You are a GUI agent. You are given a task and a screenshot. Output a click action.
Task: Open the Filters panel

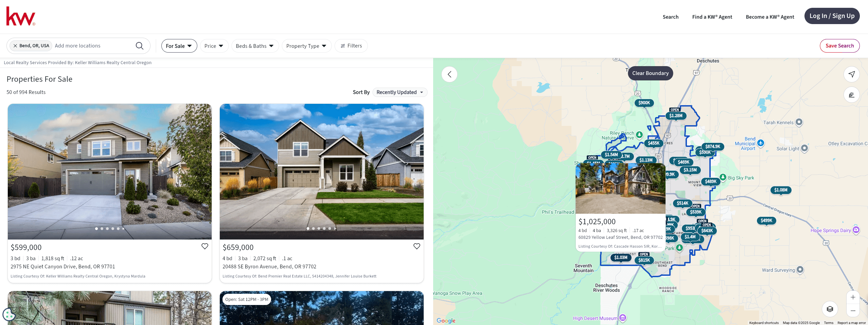click(351, 46)
